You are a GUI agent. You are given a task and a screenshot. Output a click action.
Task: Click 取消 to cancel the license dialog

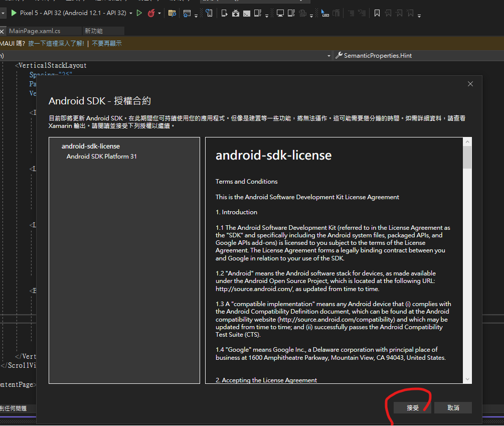coord(453,407)
